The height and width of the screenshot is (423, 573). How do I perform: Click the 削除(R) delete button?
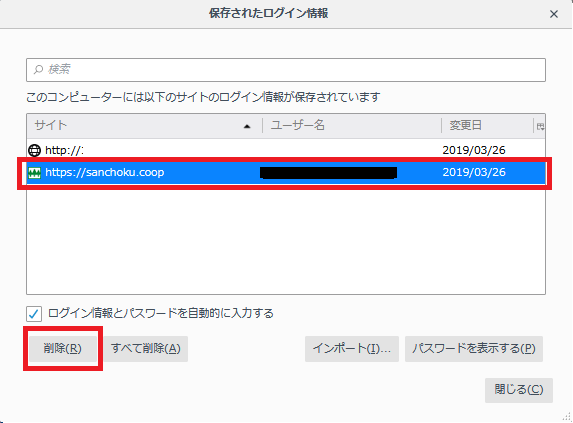[x=63, y=348]
